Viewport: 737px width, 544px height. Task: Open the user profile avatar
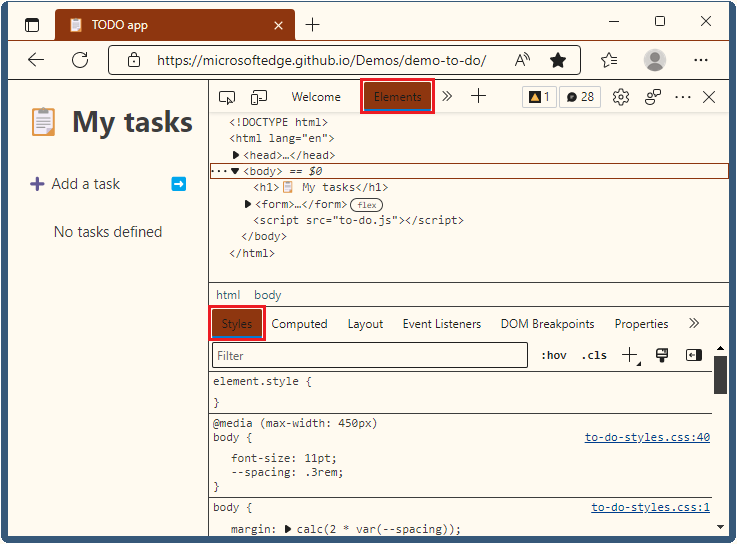coord(655,60)
